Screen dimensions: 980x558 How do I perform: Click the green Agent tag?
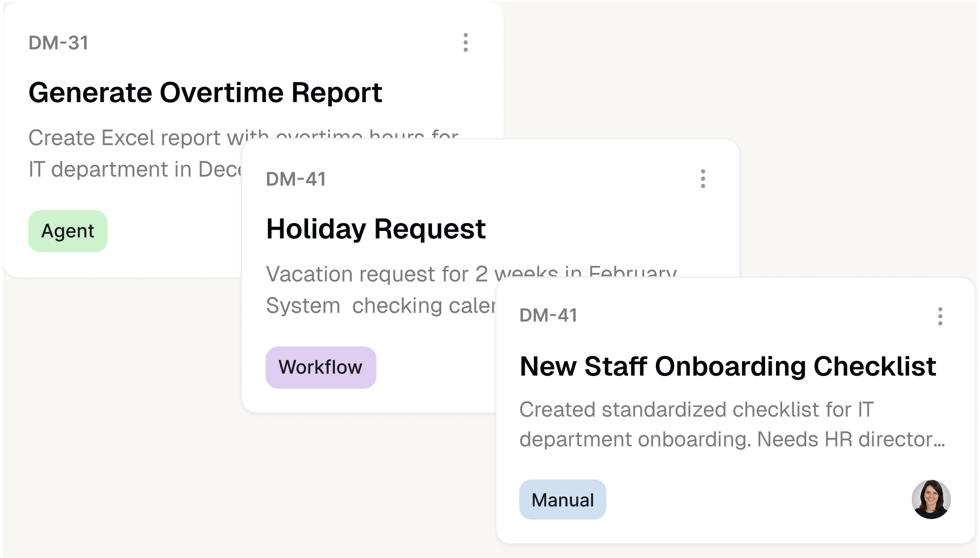pyautogui.click(x=68, y=231)
